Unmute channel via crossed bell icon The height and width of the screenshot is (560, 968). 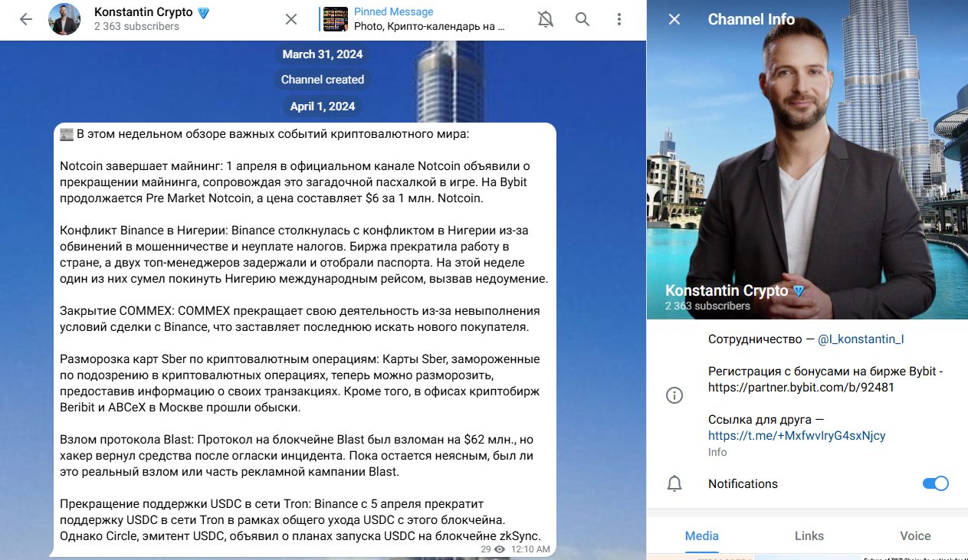[546, 20]
